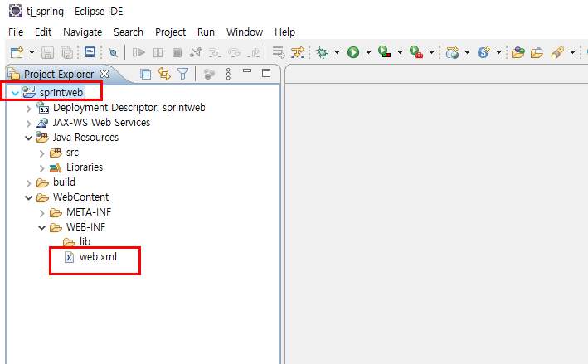
Task: Click the green bug Debug icon
Action: pyautogui.click(x=322, y=52)
